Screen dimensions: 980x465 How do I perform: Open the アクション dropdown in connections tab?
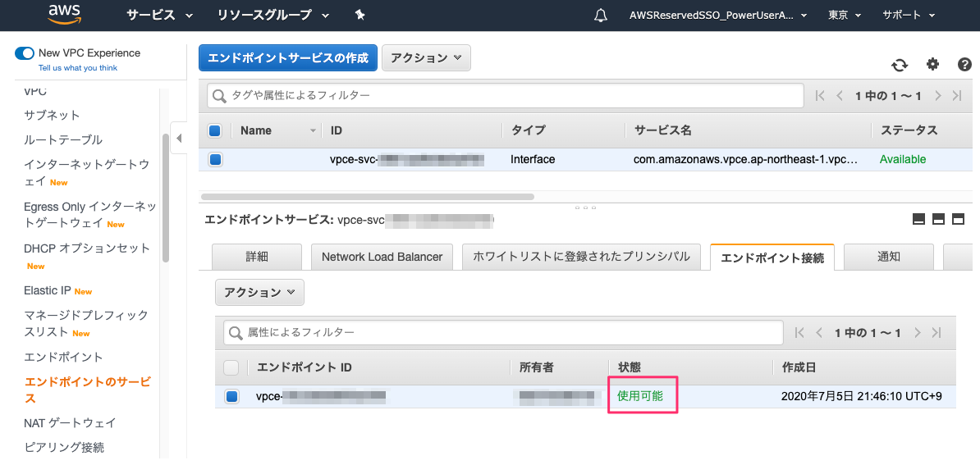click(259, 293)
